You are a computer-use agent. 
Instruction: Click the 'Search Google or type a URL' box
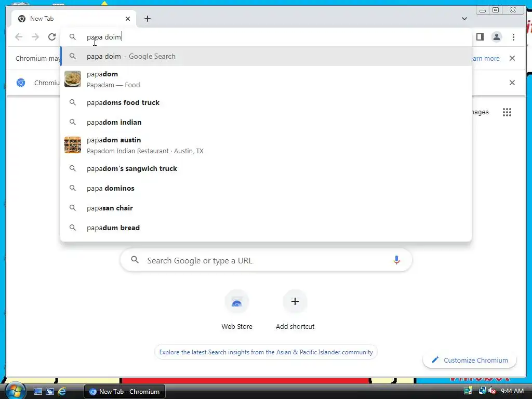(266, 260)
